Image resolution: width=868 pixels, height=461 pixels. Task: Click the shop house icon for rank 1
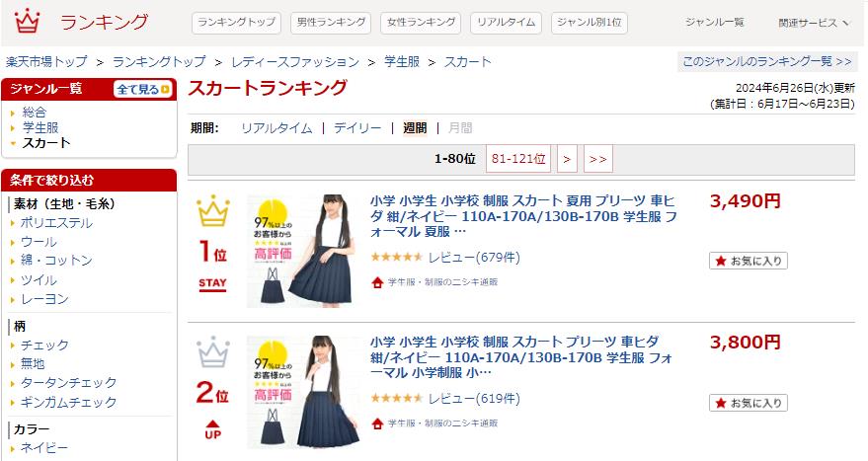(377, 282)
